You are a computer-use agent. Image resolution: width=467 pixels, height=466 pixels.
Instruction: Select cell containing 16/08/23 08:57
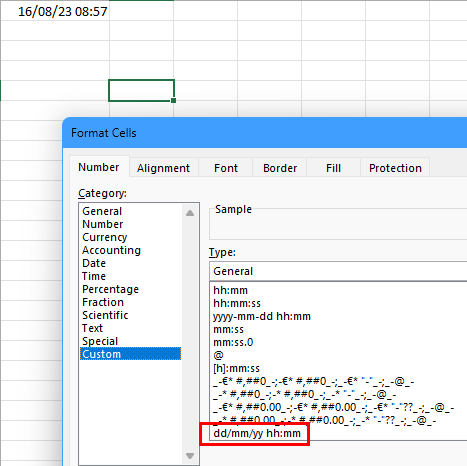[55, 11]
